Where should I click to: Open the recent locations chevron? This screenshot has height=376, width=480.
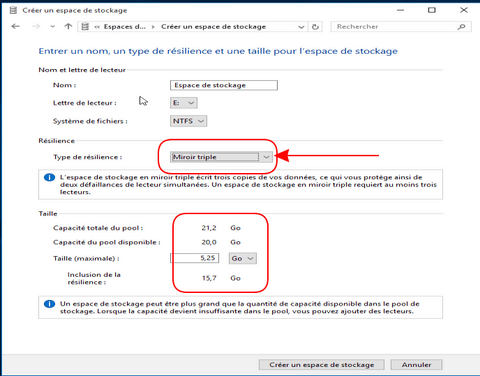click(53, 27)
